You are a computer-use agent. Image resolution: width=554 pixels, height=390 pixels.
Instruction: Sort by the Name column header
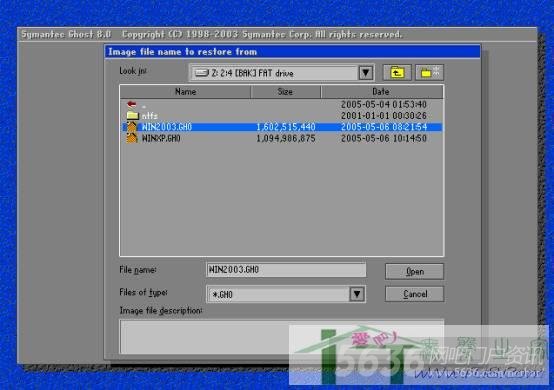click(x=185, y=92)
